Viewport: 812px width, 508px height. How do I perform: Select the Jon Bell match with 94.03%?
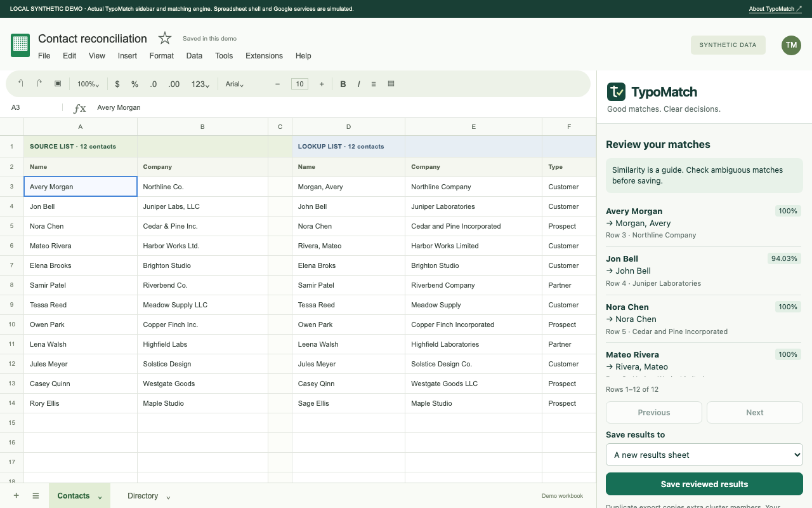[704, 271]
